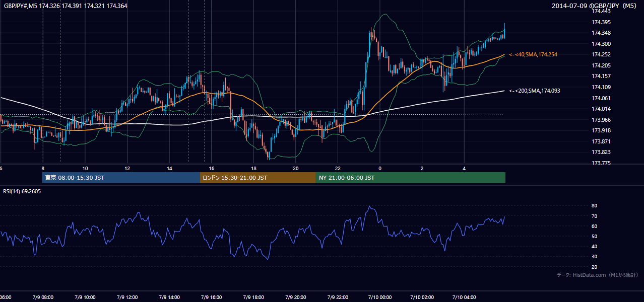Click hour tick 8 below price chart
644x302 pixels.
point(43,168)
